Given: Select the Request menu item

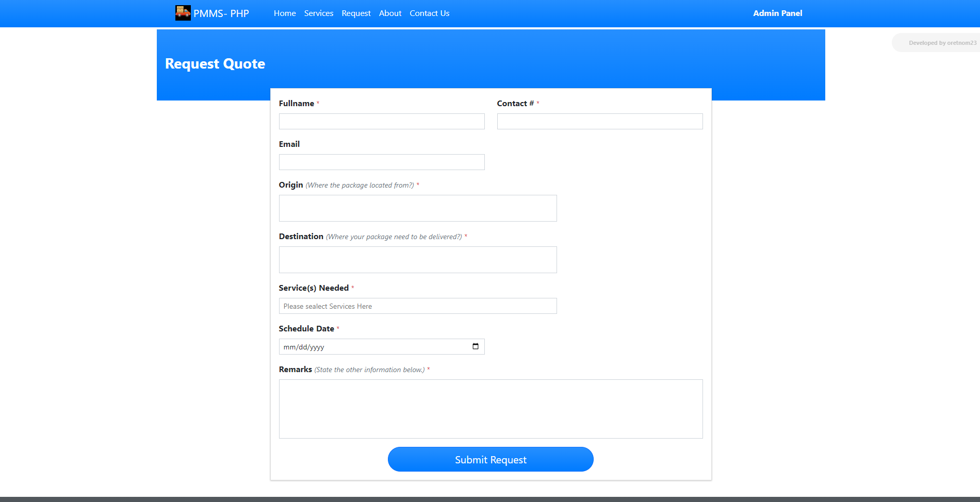Looking at the screenshot, I should 356,13.
